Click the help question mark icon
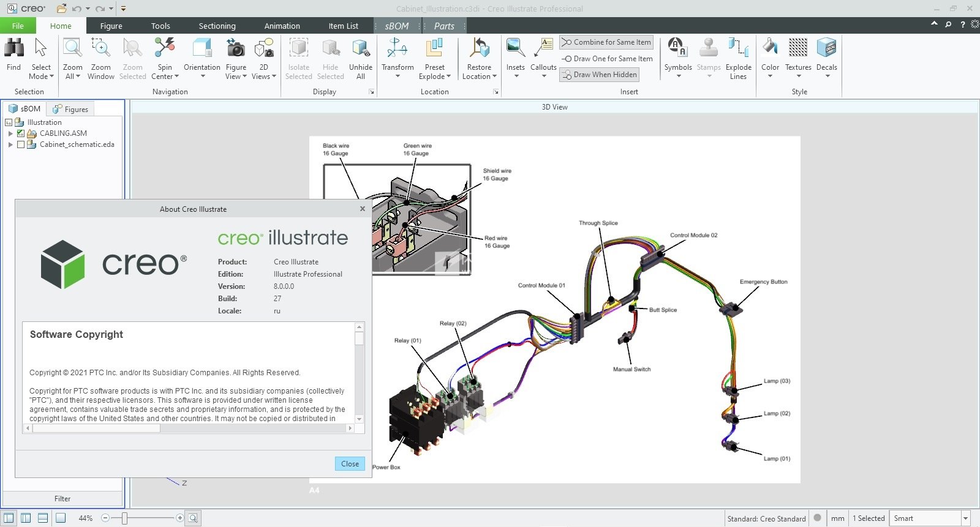This screenshot has height=527, width=980. [962, 24]
